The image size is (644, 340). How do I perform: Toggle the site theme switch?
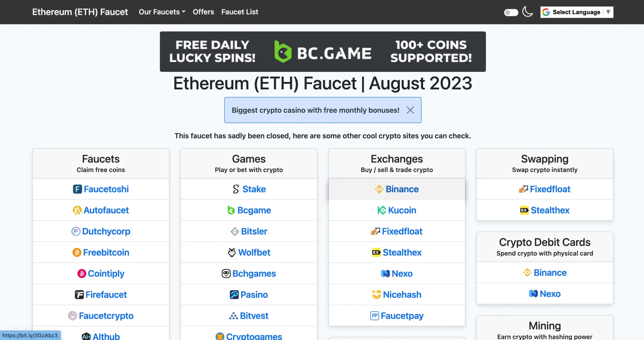[x=511, y=12]
